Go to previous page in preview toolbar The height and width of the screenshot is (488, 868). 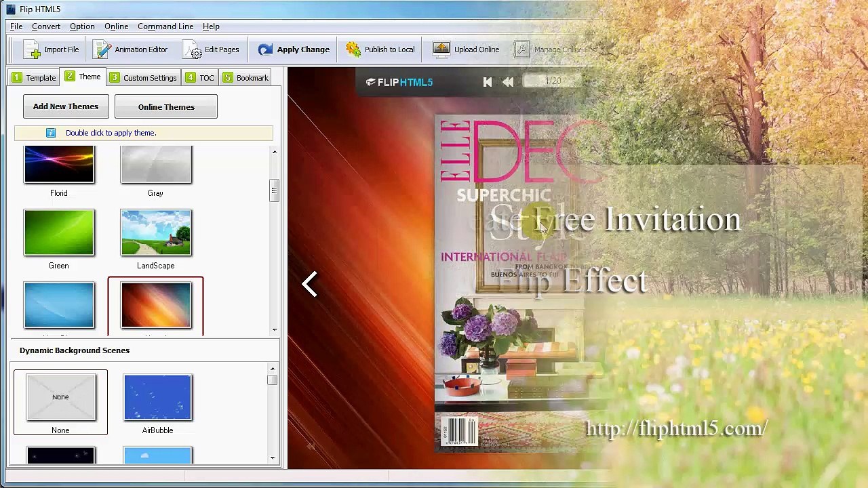click(508, 82)
